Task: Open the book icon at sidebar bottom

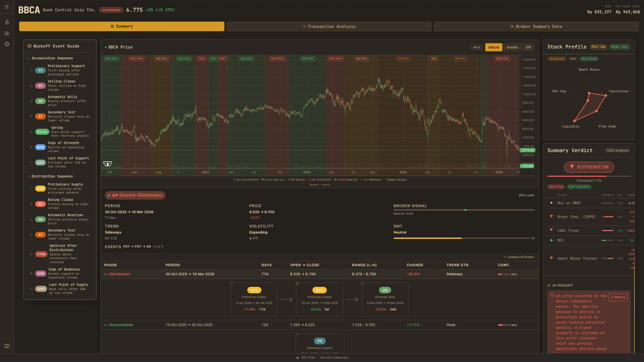Action: (7, 346)
